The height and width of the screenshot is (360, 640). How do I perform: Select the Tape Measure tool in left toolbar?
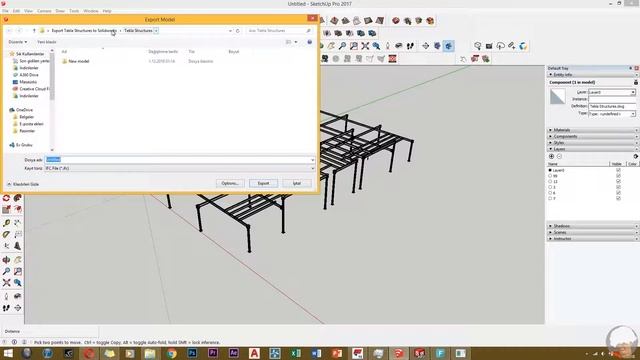coord(6,223)
